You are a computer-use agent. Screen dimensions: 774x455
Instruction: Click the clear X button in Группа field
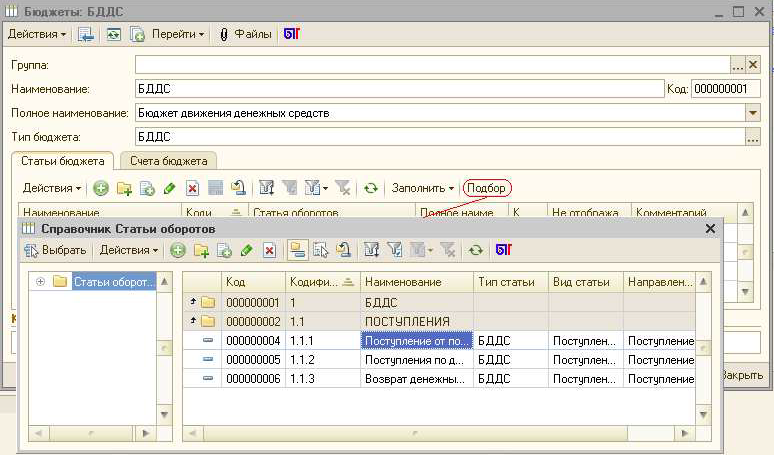[x=753, y=65]
